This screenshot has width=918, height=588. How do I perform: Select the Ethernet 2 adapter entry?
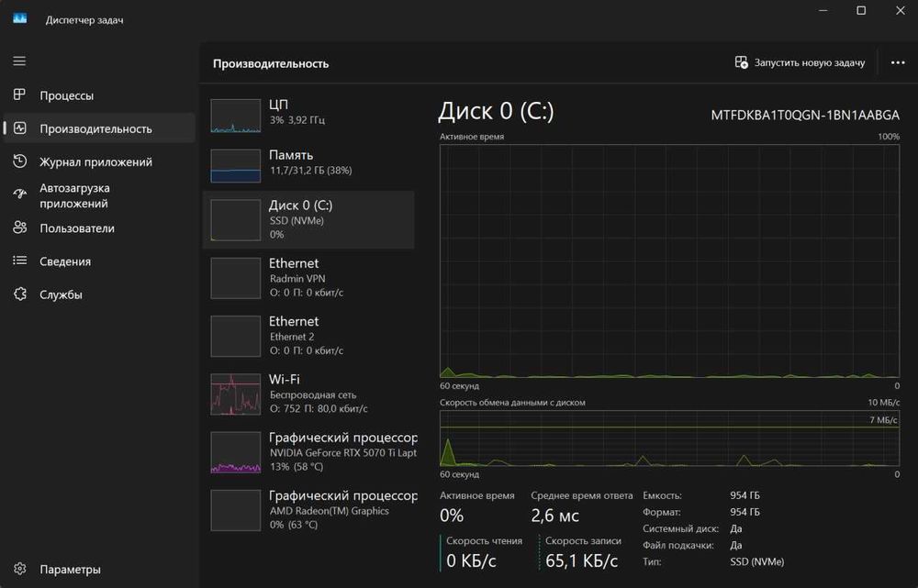click(308, 336)
